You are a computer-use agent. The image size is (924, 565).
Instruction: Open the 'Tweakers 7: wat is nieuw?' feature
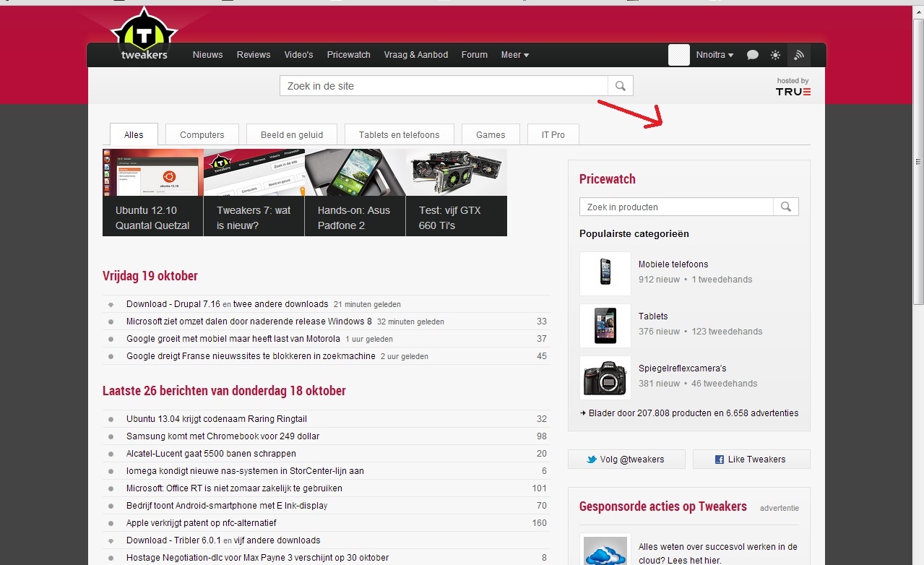(254, 192)
